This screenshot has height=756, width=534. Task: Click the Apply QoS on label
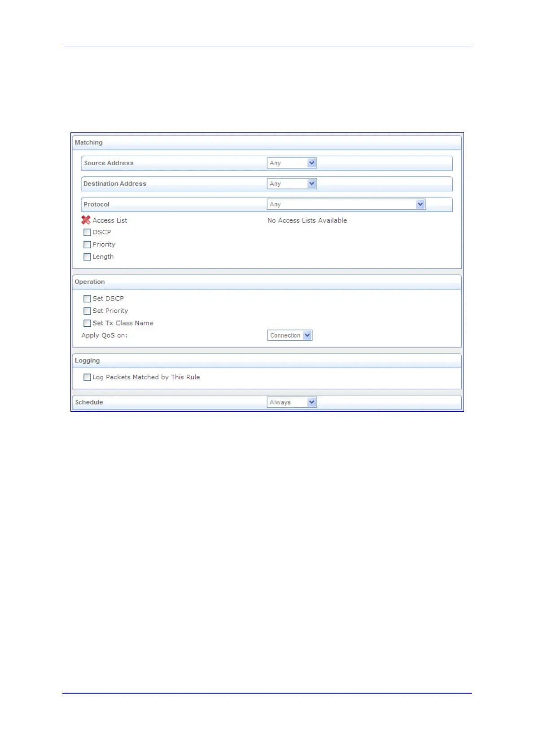pos(104,335)
